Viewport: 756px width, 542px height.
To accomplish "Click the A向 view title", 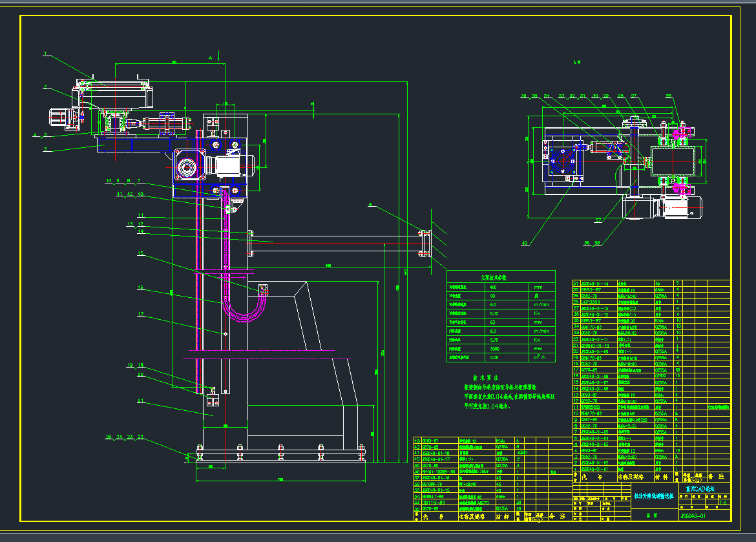I will click(x=577, y=62).
